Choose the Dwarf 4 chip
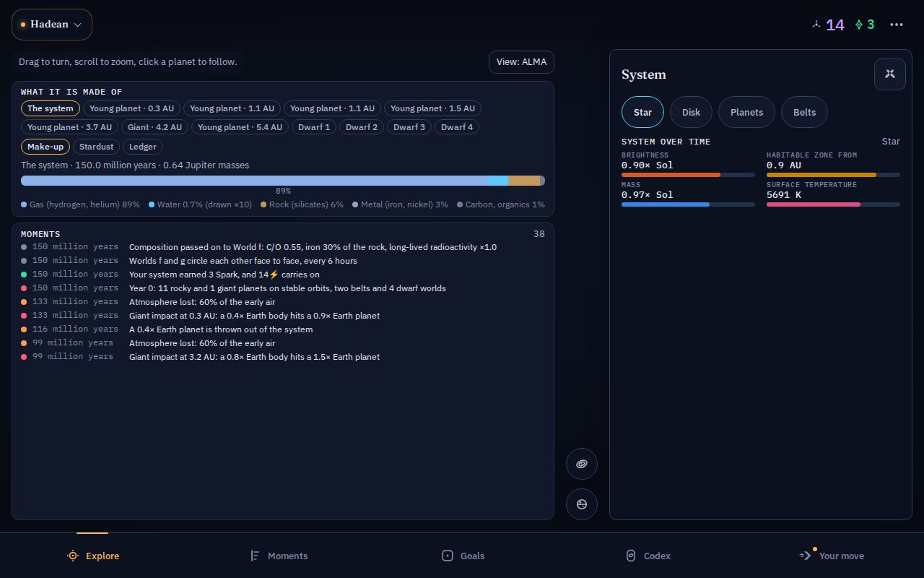Screen dimensions: 924x578 (457, 127)
